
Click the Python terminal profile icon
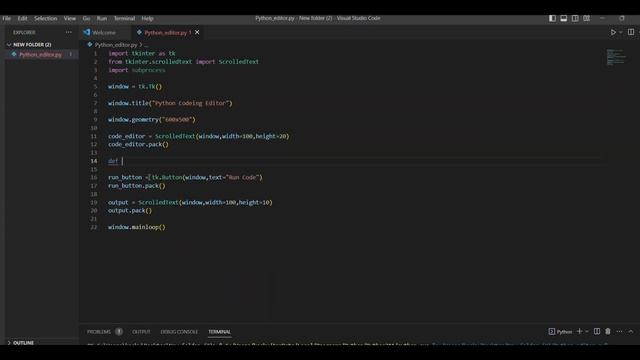[x=552, y=331]
